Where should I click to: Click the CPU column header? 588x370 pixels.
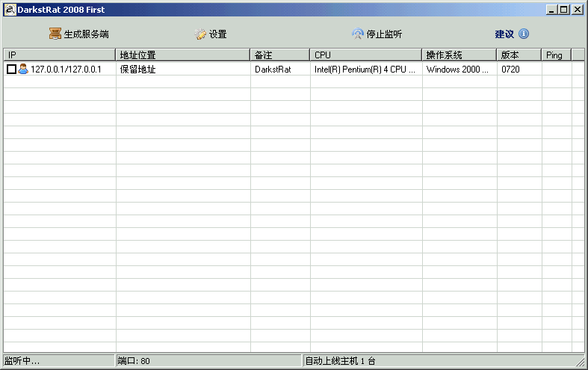tap(366, 55)
